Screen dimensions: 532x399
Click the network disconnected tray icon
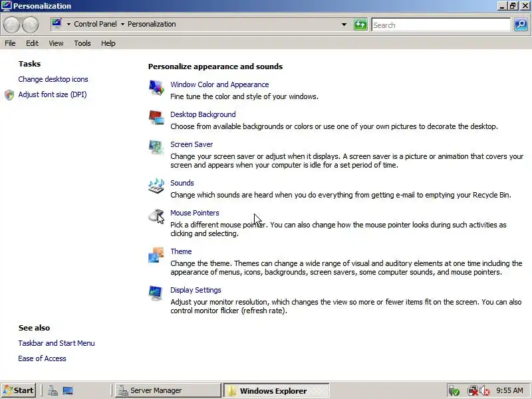[x=473, y=391]
